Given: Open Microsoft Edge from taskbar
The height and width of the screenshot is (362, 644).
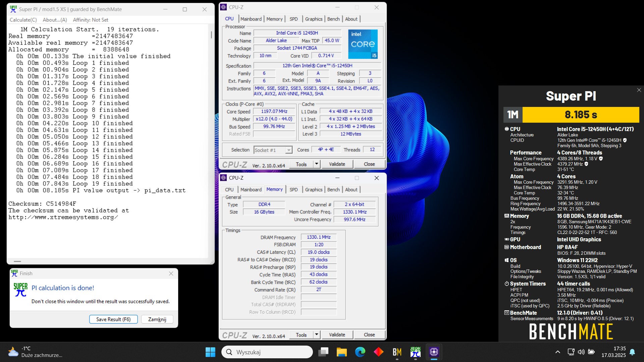Looking at the screenshot, I should (x=360, y=352).
